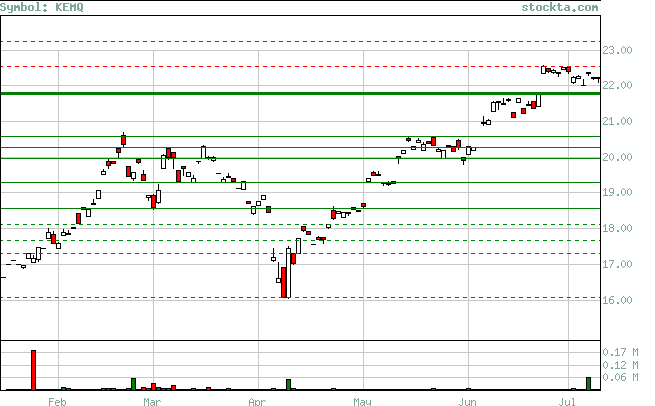The image size is (655, 406).
Task: Click the tall red volume bar before Feb
Action: coord(33,370)
